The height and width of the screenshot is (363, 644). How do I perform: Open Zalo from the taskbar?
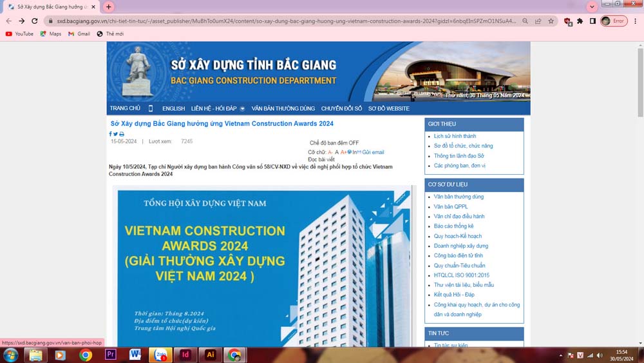point(160,355)
